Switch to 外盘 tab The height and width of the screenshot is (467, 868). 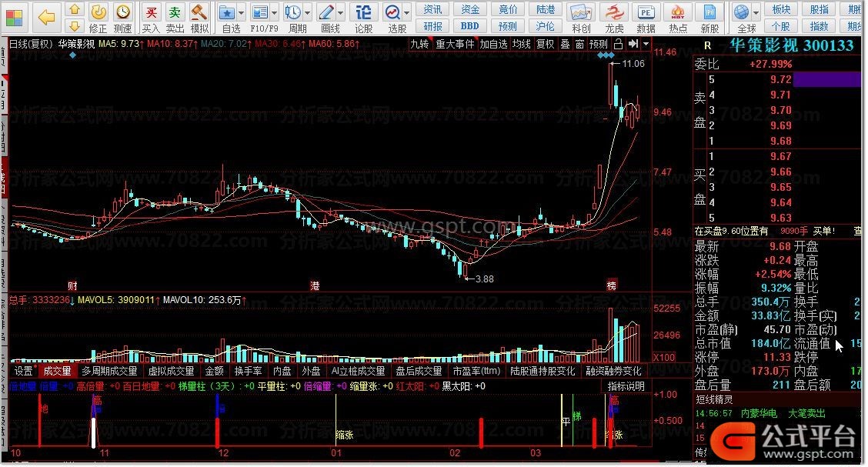coord(311,371)
